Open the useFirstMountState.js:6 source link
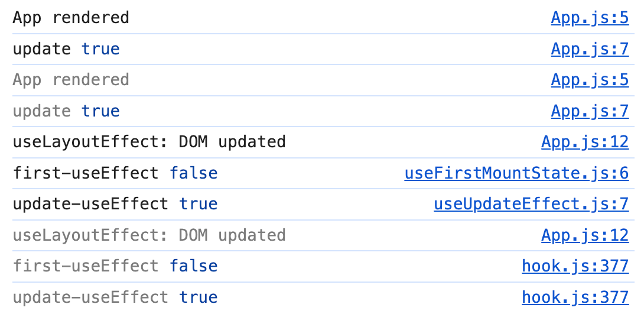 (x=517, y=173)
